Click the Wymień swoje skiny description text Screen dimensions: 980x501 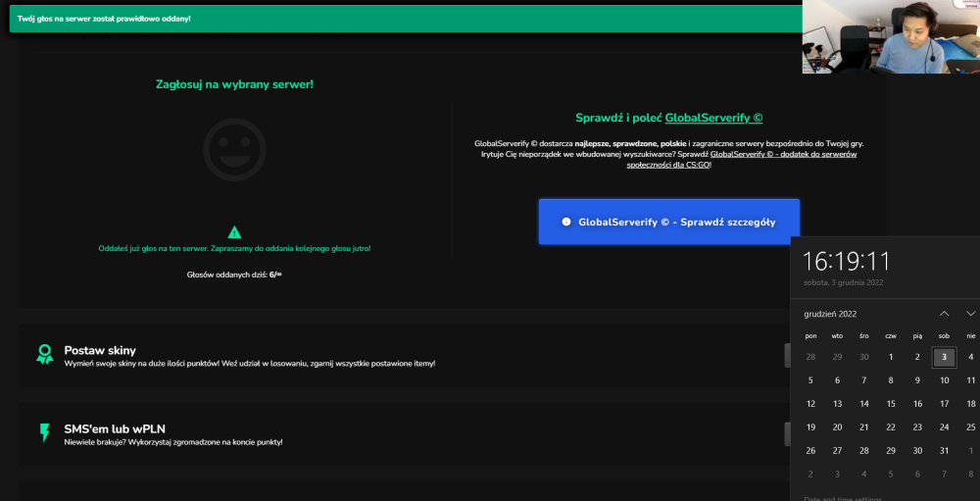point(250,364)
